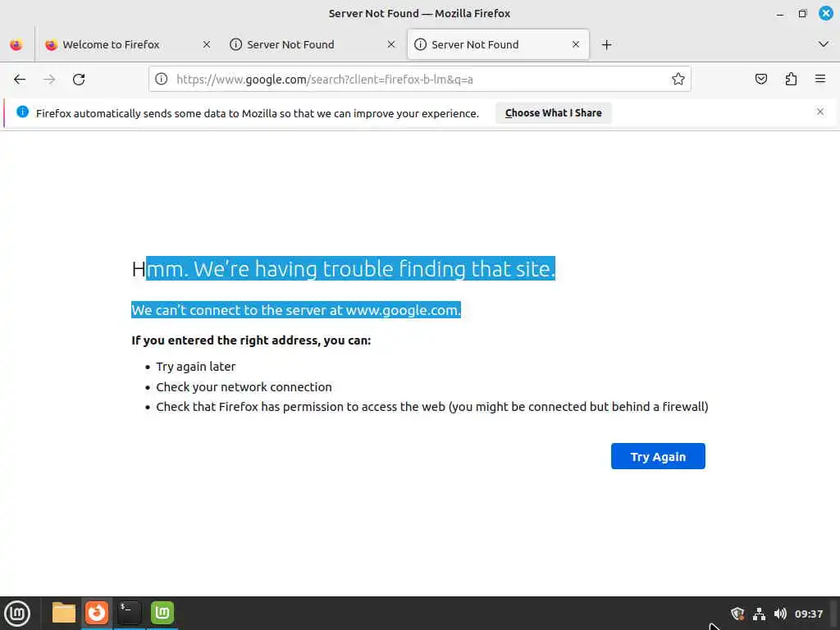The image size is (840, 630).
Task: Dismiss the data sharing notification bar
Action: (820, 112)
